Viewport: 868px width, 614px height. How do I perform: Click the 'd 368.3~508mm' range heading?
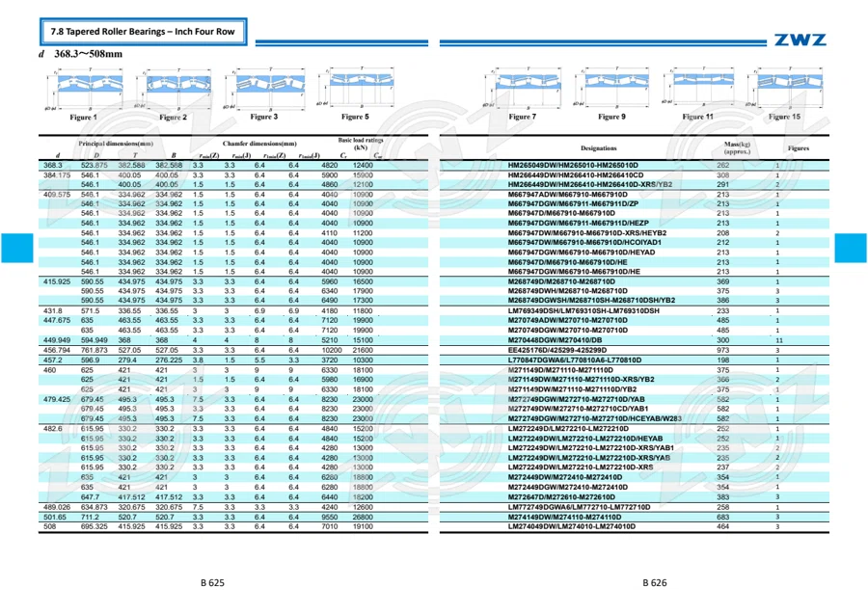click(81, 54)
